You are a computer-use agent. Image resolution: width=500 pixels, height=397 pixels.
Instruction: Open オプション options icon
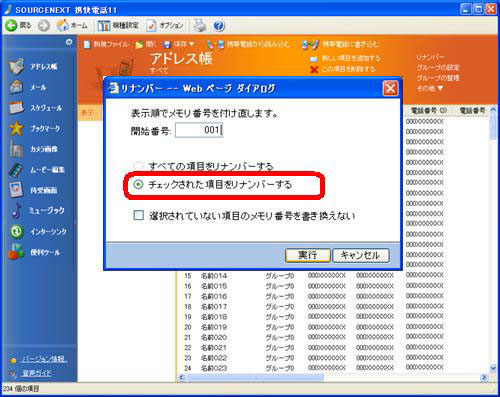(x=151, y=26)
